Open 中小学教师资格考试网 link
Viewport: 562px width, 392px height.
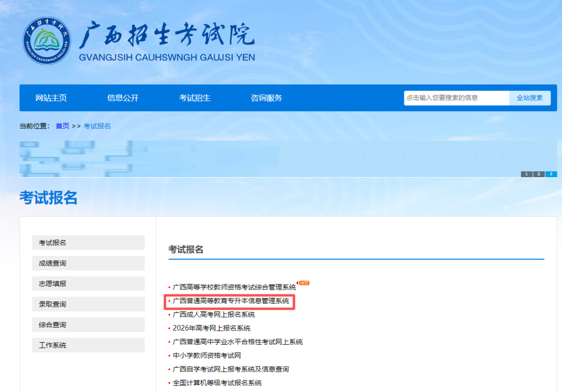(x=207, y=356)
